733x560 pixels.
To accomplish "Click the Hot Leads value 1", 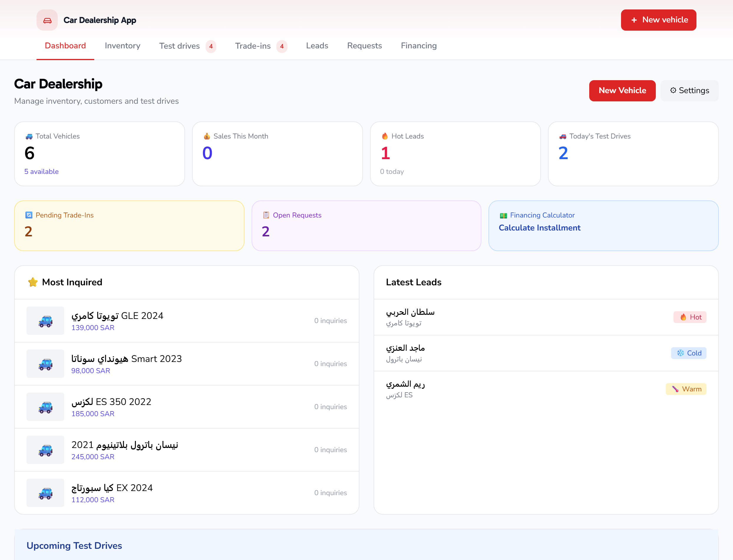I will point(385,153).
